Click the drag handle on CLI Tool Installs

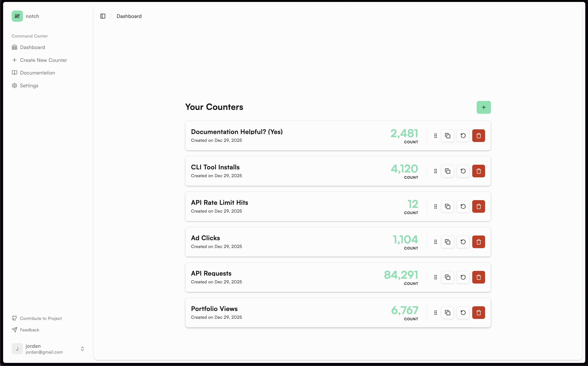435,171
